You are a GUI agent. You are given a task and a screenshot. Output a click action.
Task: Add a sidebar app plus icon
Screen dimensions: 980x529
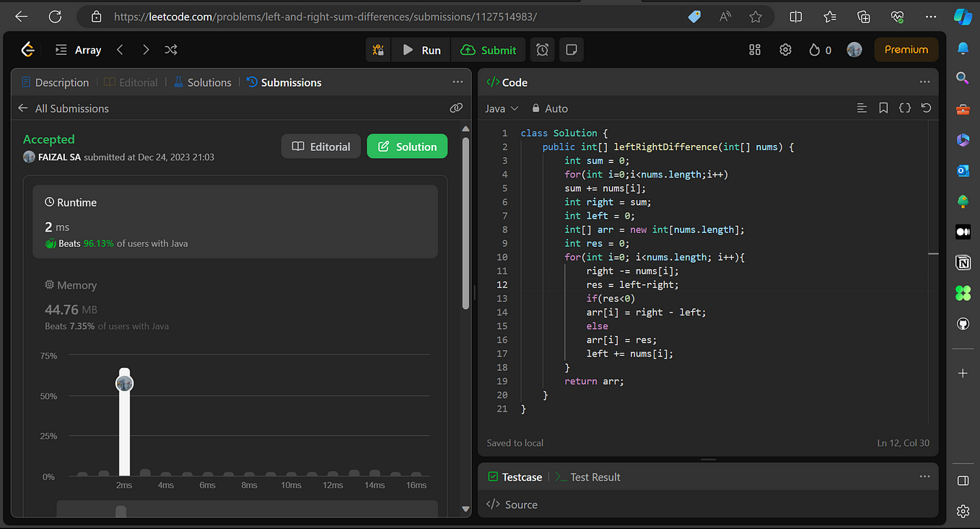(963, 373)
